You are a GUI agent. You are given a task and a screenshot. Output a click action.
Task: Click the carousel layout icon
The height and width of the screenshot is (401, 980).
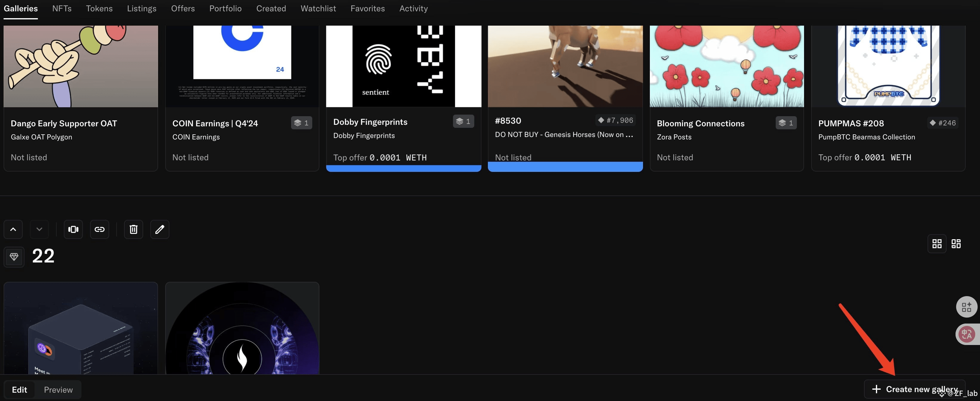click(73, 229)
